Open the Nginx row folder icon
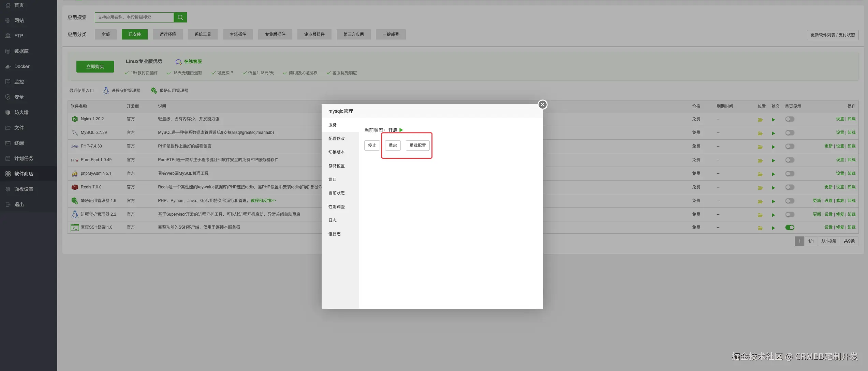Viewport: 868px width, 371px height. [760, 120]
